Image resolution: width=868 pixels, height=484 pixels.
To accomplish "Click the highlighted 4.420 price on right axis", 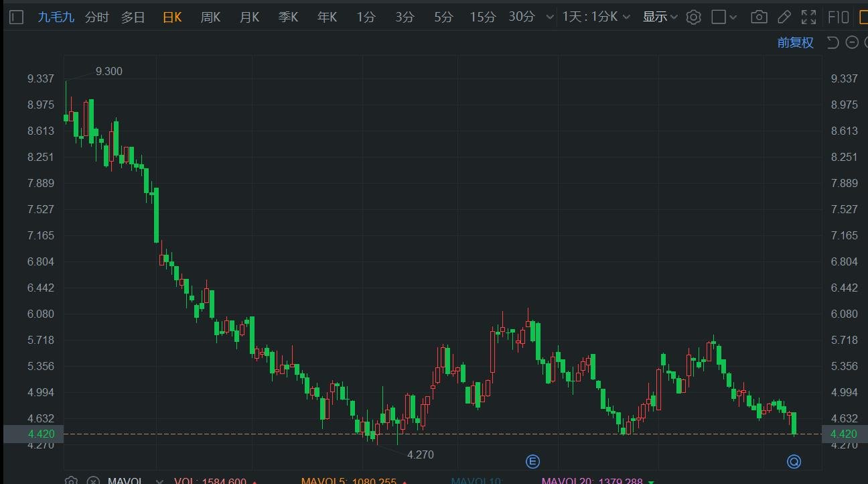I will [x=844, y=434].
